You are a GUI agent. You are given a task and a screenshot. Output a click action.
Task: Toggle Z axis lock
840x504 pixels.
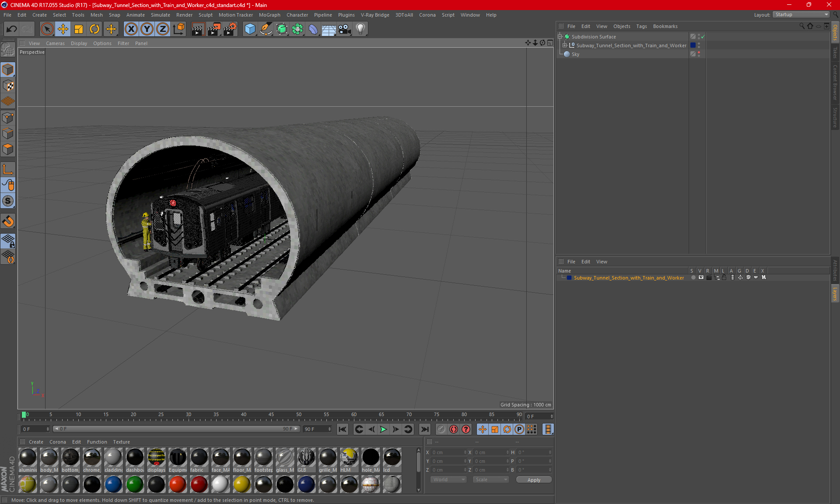(163, 29)
